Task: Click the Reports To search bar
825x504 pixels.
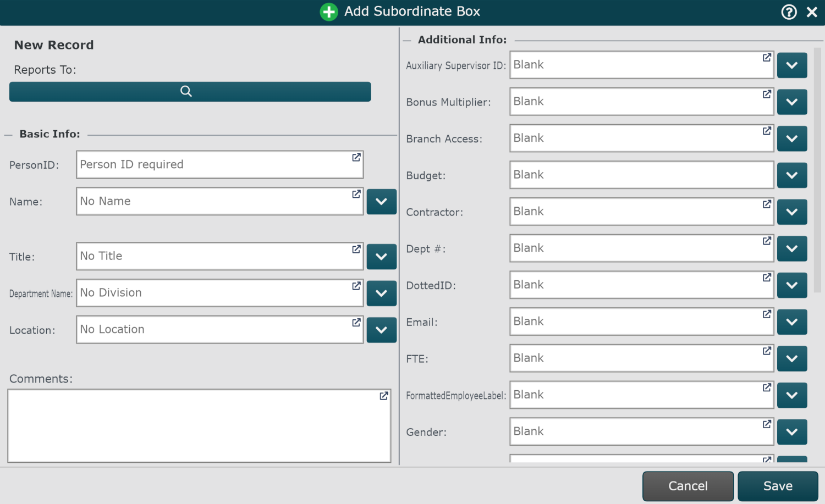Action: point(190,92)
